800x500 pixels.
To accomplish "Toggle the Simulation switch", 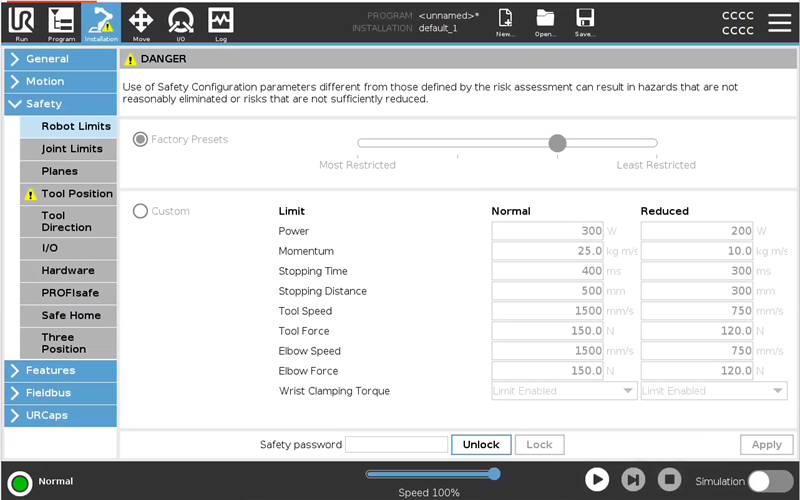I will click(x=771, y=481).
